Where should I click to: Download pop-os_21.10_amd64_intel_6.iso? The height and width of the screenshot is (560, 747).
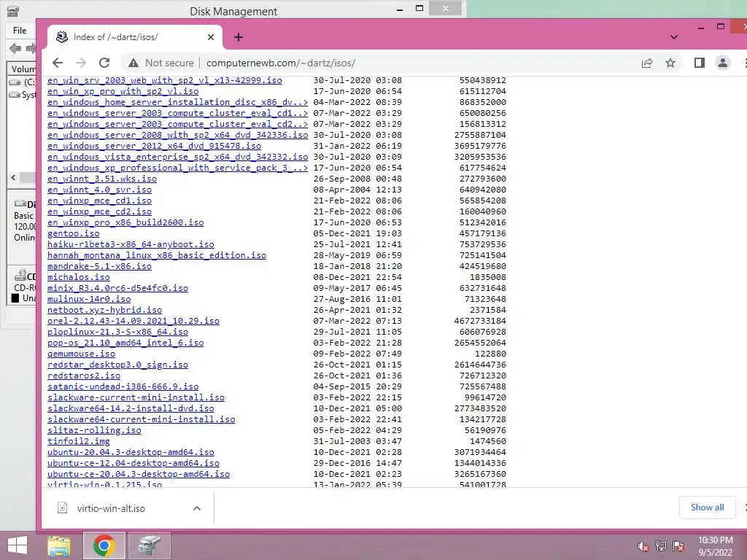(x=125, y=343)
